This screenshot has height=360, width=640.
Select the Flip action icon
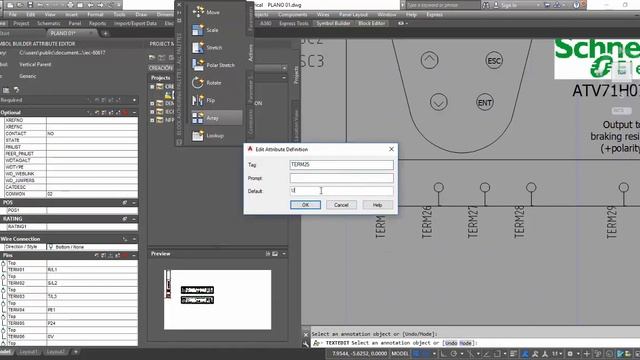tap(198, 100)
